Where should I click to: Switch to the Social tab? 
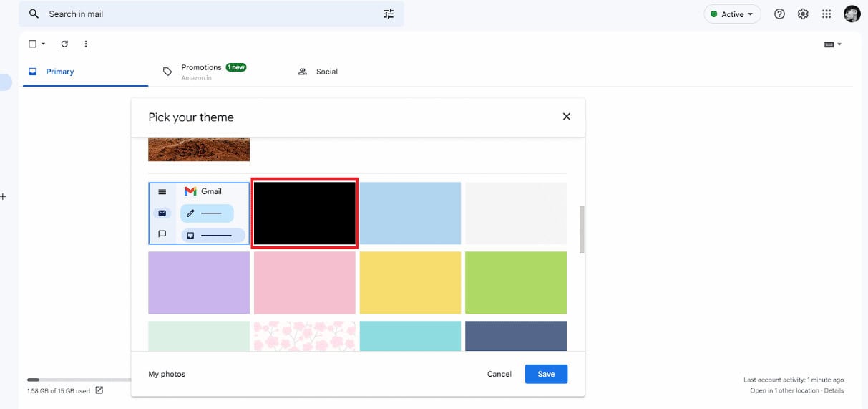(318, 72)
